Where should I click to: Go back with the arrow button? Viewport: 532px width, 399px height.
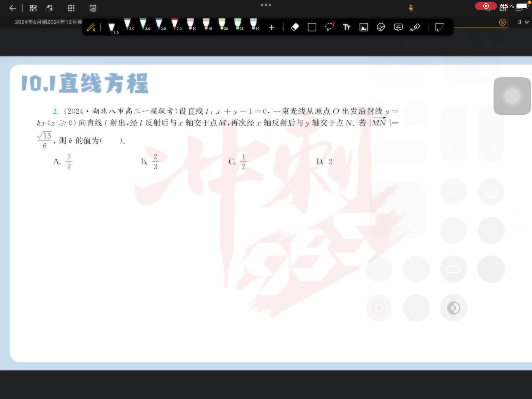click(x=13, y=8)
